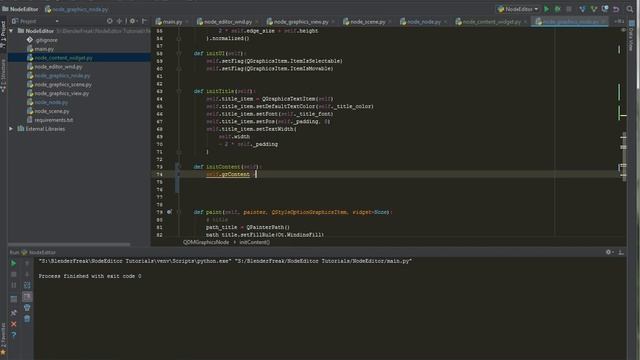The height and width of the screenshot is (360, 640).
Task: Toggle pin tab in Run panel
Action: click(x=13, y=313)
